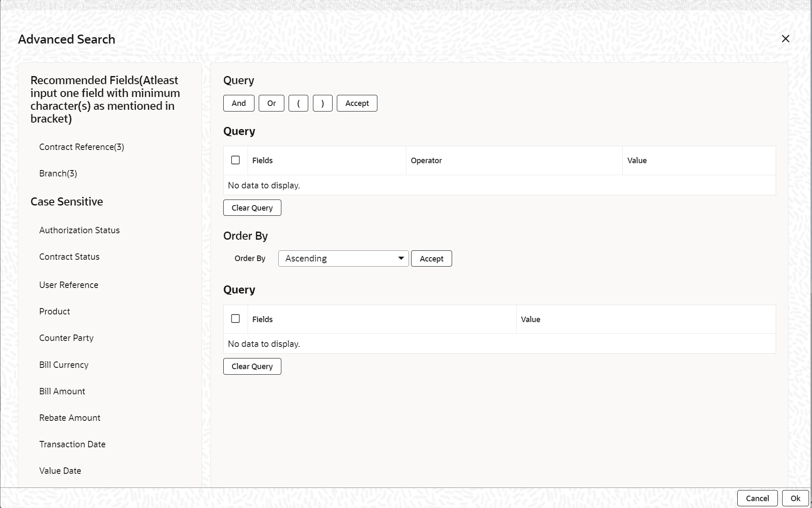Insert a closing parenthesis into the query
The width and height of the screenshot is (812, 508).
click(x=323, y=103)
